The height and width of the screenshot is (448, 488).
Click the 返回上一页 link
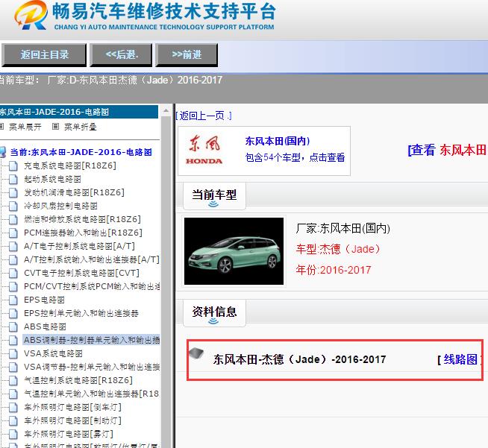204,116
